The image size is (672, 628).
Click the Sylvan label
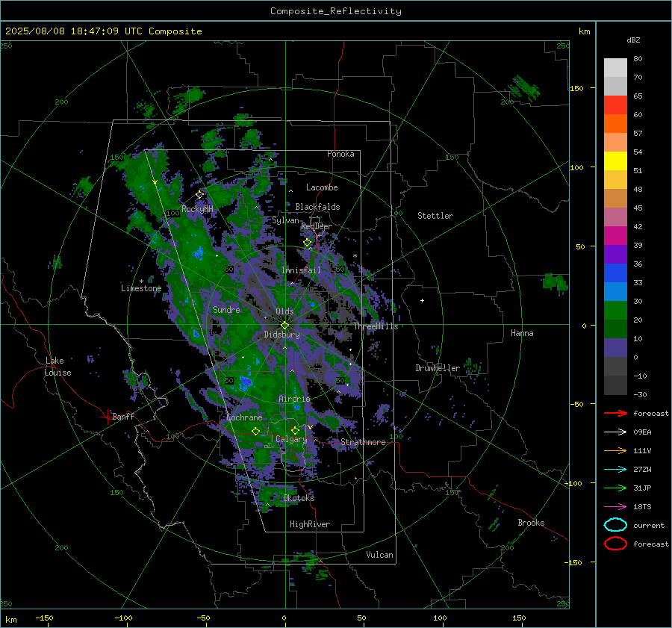285,220
